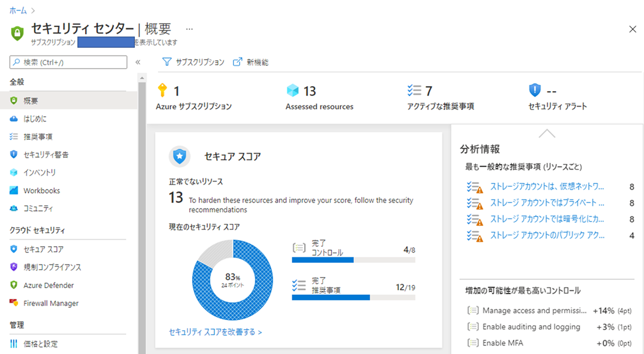644x354 pixels.
Task: Open the 概要 menu item
Action: point(68,101)
